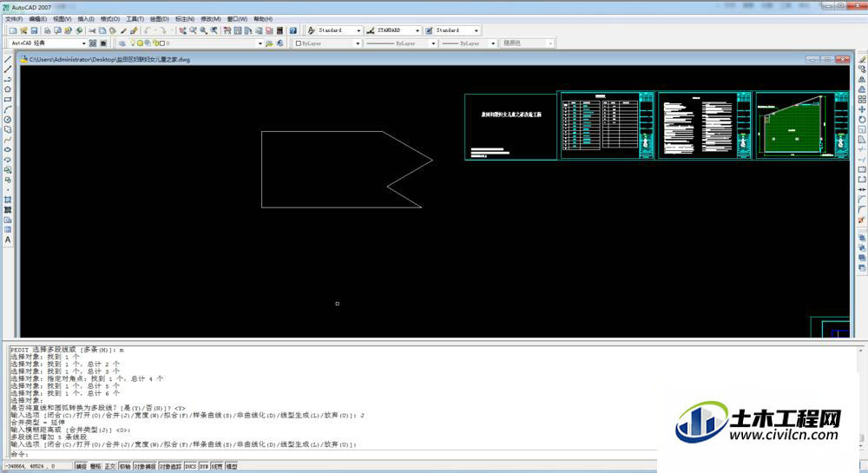The height and width of the screenshot is (473, 868).
Task: Activate the Zoom Window tool
Action: [x=204, y=30]
